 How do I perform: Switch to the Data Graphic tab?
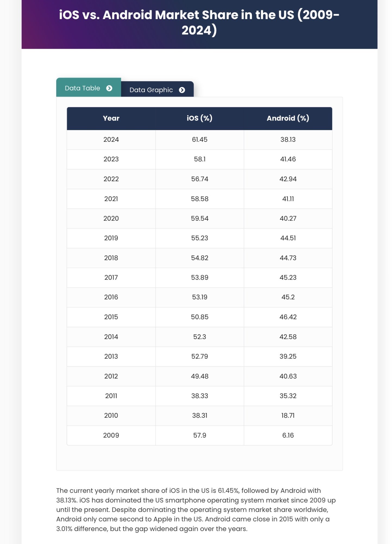coord(151,90)
